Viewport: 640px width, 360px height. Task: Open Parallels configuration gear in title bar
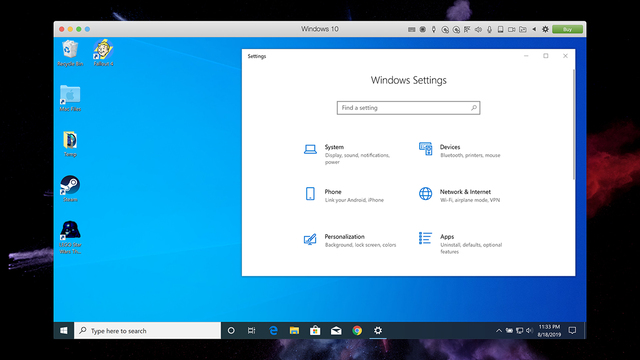coord(545,29)
